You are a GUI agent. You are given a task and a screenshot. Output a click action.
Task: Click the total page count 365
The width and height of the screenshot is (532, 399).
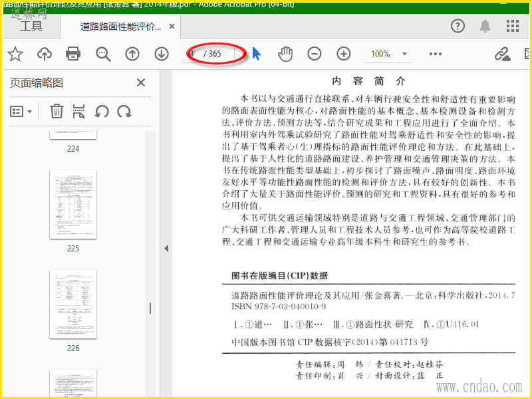215,54
